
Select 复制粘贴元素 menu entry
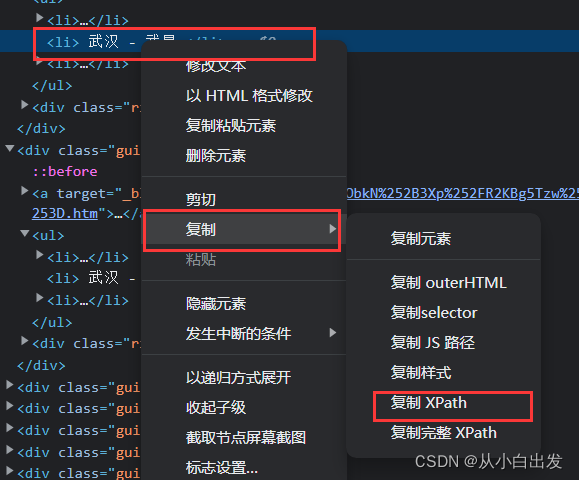pos(231,126)
